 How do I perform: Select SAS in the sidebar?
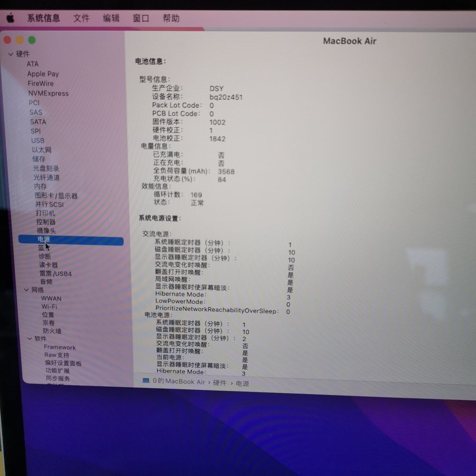pos(36,112)
